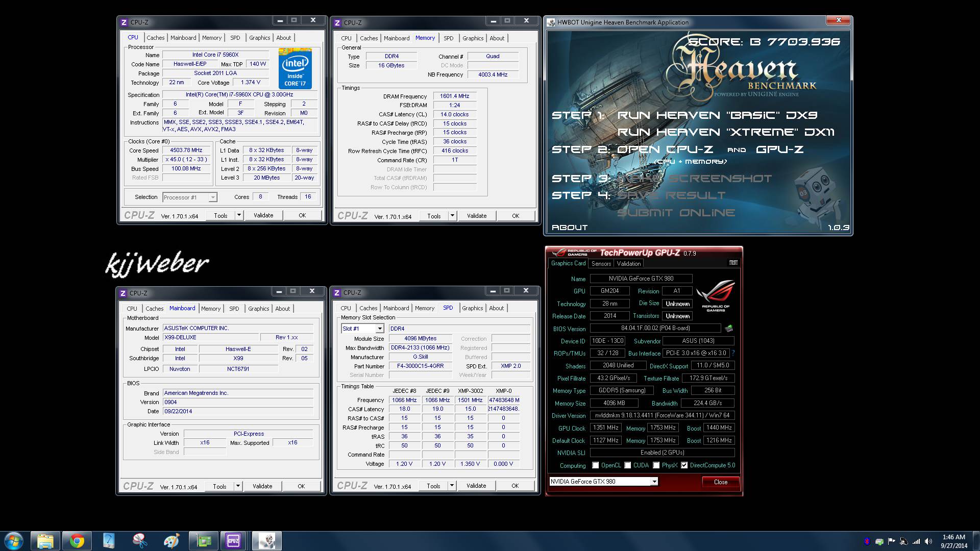Click the Z title icon of the CPU-Z SPD window
This screenshot has width=980, height=551.
point(337,293)
